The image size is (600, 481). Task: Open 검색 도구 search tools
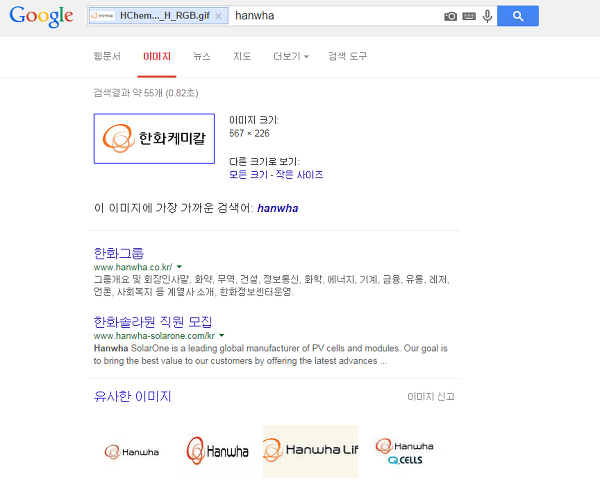347,56
